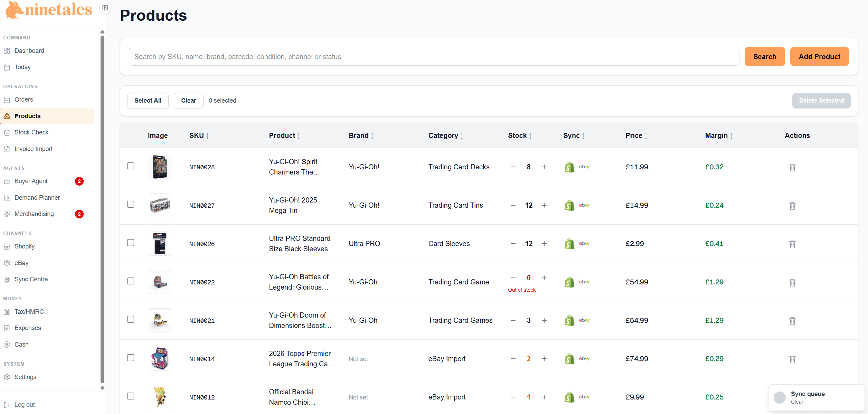Open Invoice Import page

click(x=48, y=149)
